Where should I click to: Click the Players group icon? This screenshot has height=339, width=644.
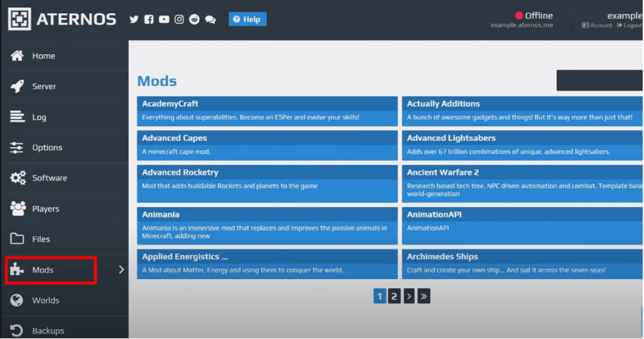18,208
